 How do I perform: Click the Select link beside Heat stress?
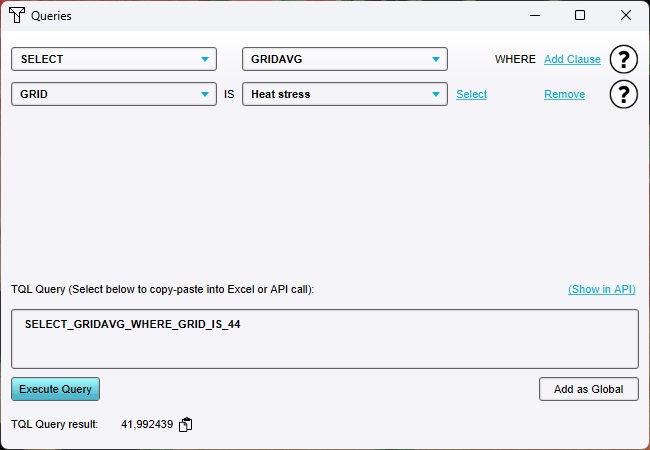click(471, 94)
